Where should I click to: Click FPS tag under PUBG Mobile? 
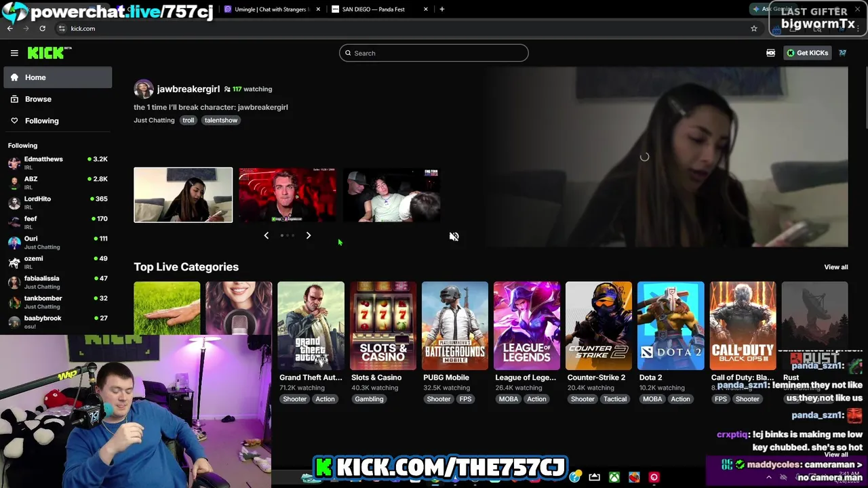click(465, 399)
